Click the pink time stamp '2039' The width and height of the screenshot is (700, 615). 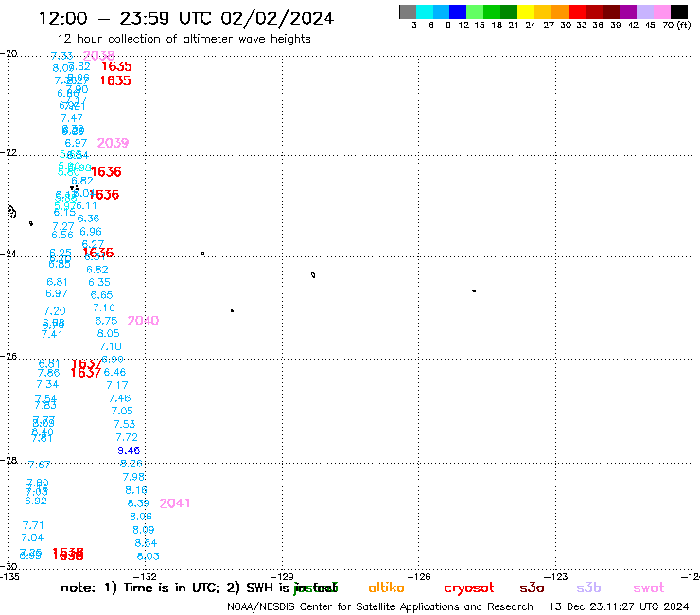click(x=113, y=143)
